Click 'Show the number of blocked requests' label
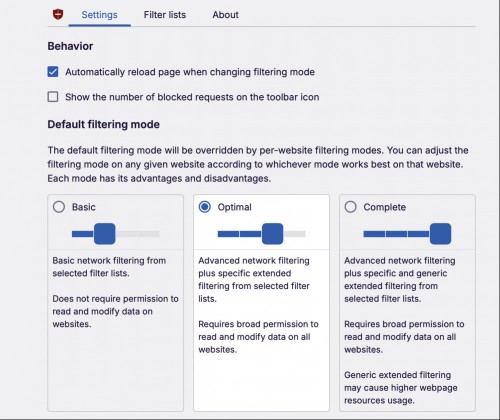Image resolution: width=500 pixels, height=420 pixels. 192,97
